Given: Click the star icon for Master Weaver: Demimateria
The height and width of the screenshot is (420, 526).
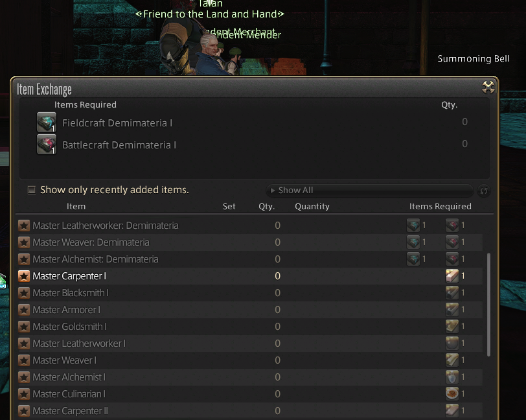Looking at the screenshot, I should [x=24, y=242].
